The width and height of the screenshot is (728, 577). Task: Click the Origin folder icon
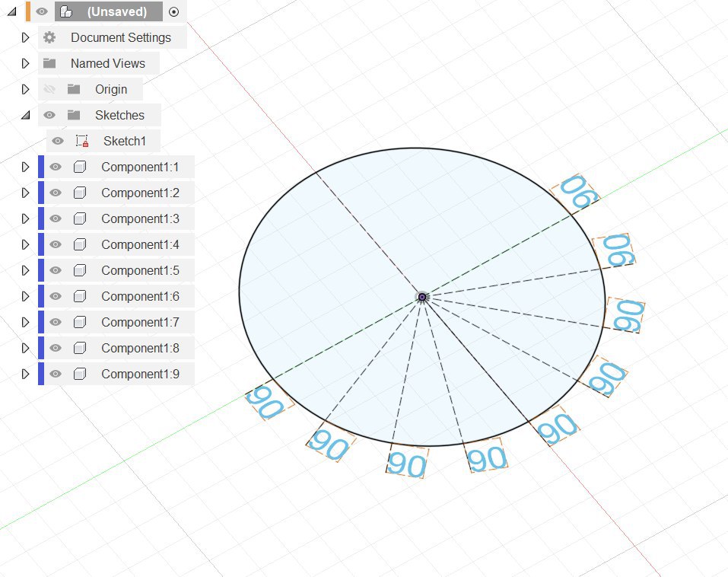click(74, 89)
